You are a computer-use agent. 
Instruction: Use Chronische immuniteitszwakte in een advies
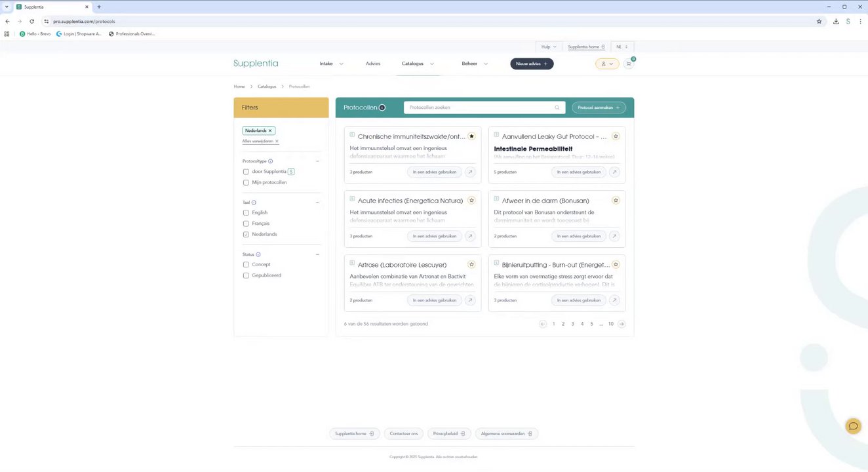(435, 172)
